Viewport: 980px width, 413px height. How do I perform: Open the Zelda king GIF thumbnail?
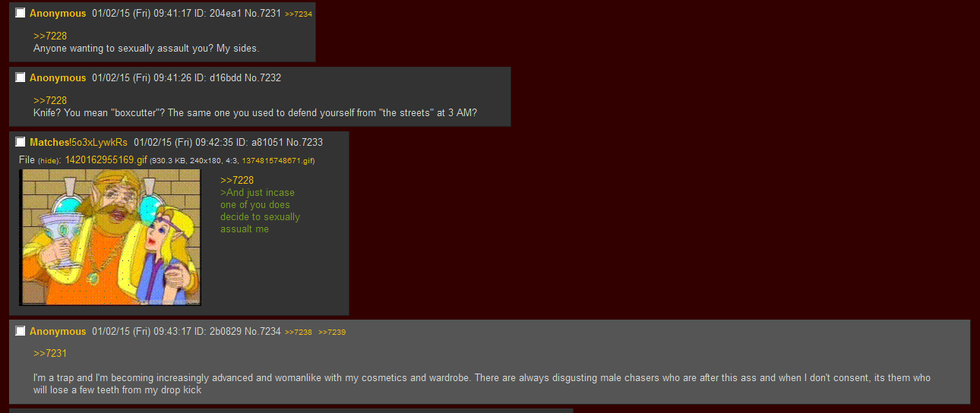[110, 237]
